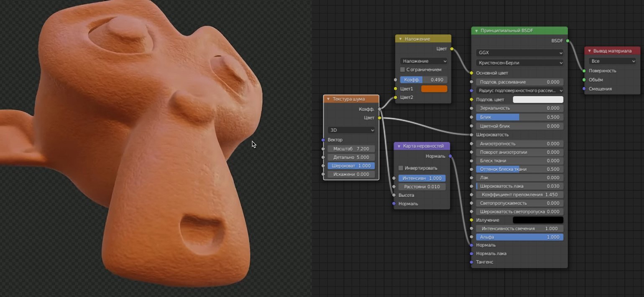Click the Коэффициент преломления 1.450 field

click(x=519, y=195)
